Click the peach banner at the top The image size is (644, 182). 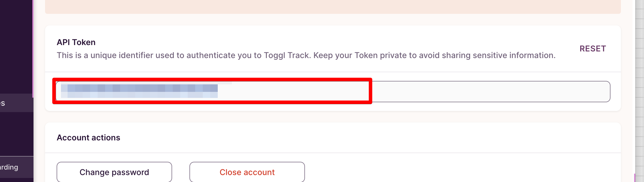[x=332, y=6]
